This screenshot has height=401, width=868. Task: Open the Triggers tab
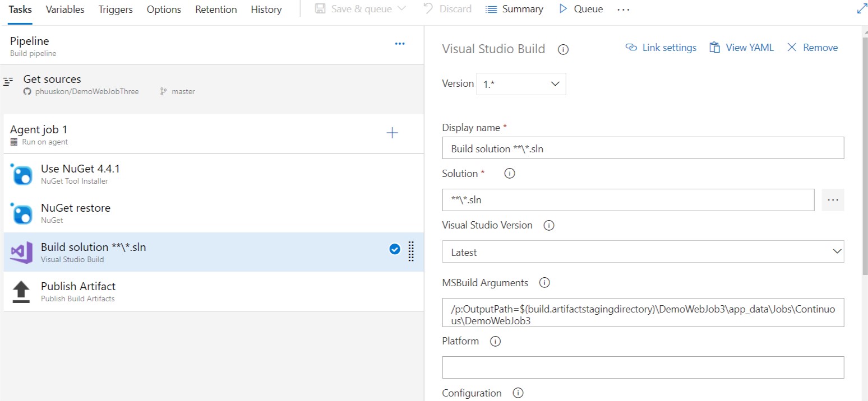[x=116, y=10]
